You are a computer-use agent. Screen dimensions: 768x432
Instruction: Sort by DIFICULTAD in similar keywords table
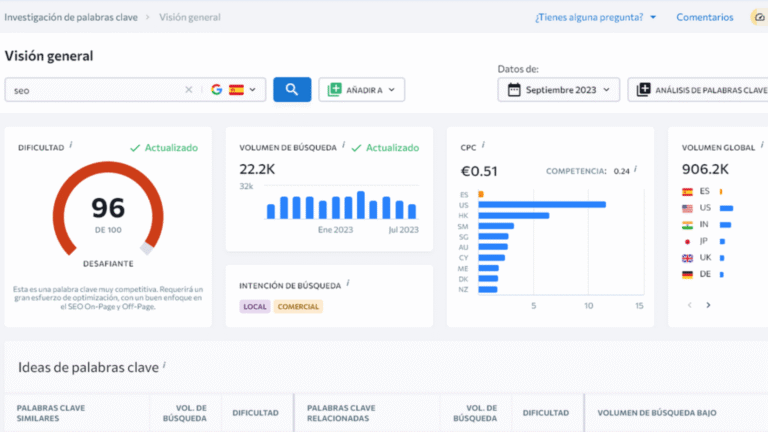(x=255, y=413)
